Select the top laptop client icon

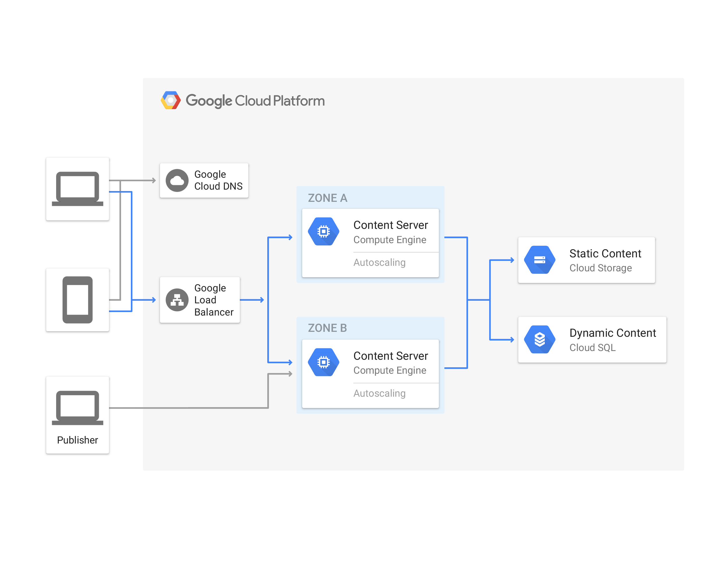click(77, 189)
